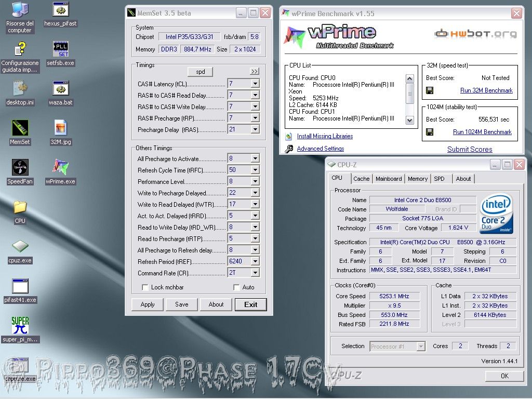Switch to the Cache tab in CPU-Z
532x399 pixels.
coord(362,179)
